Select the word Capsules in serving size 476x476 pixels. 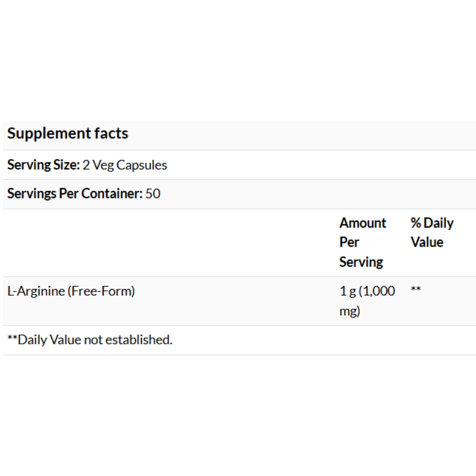[x=142, y=165]
